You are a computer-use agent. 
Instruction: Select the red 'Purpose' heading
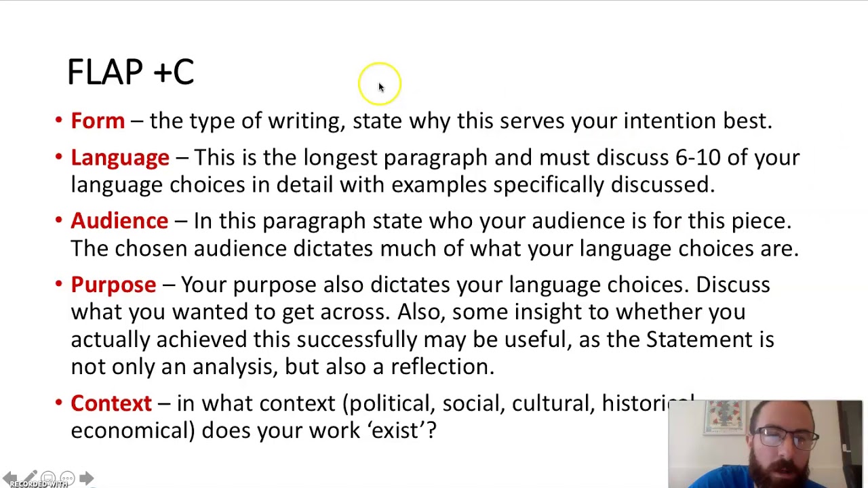tap(113, 285)
